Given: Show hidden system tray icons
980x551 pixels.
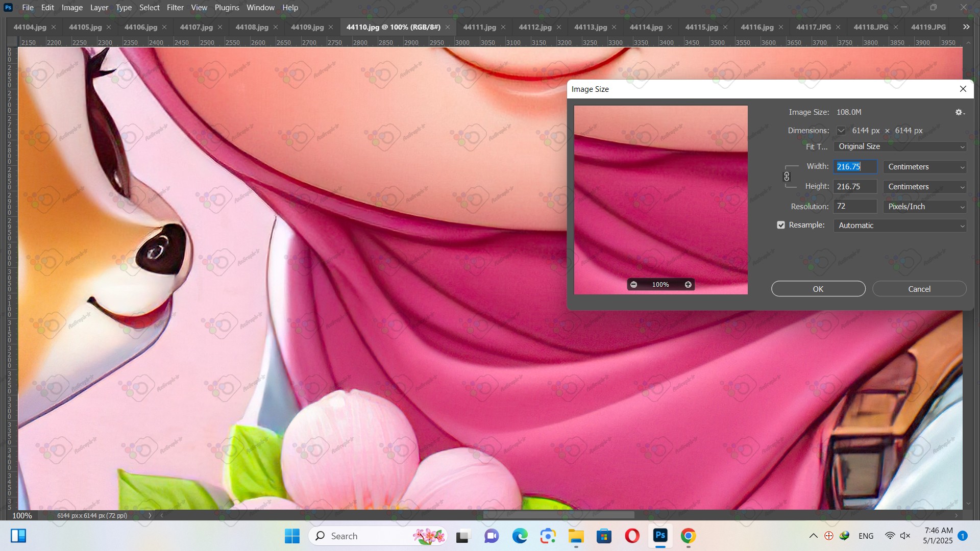Looking at the screenshot, I should pyautogui.click(x=813, y=536).
